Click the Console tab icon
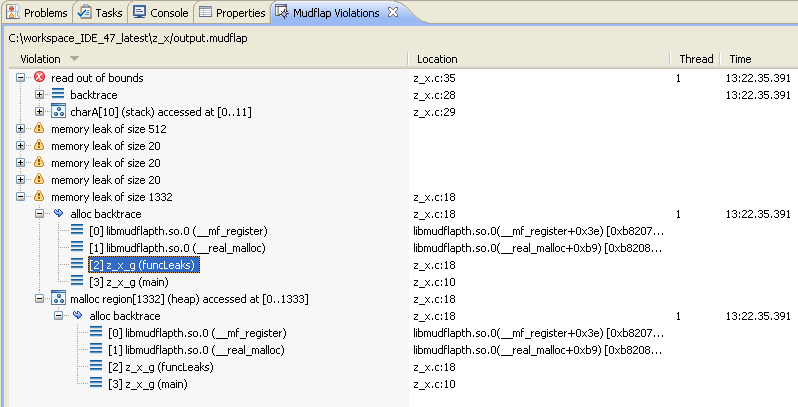Image resolution: width=798 pixels, height=407 pixels. click(140, 13)
